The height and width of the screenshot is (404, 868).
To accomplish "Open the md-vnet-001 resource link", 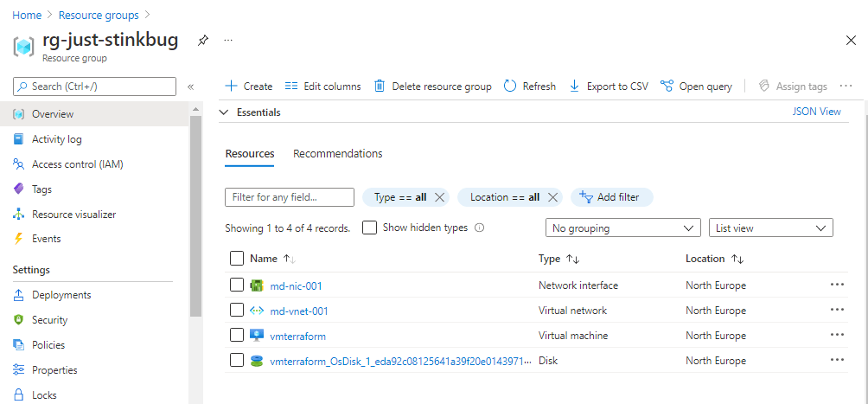I will (x=299, y=311).
